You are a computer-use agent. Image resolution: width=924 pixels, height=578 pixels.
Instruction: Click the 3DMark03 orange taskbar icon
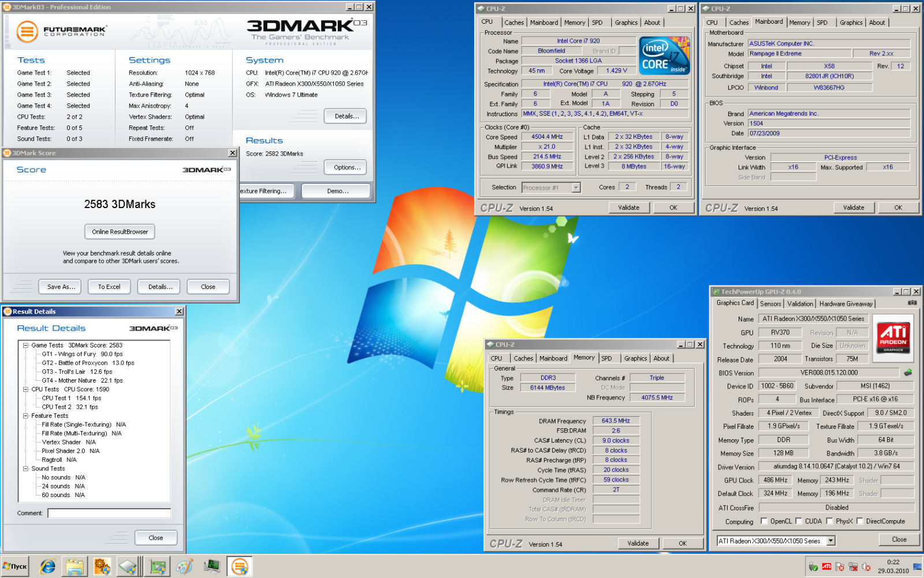(x=239, y=566)
